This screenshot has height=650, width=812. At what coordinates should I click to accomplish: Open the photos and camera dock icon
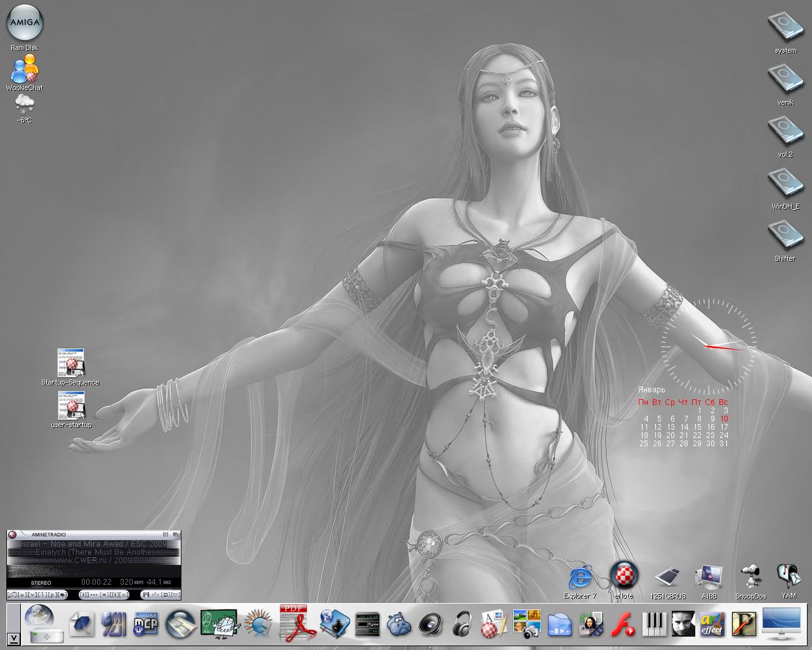pyautogui.click(x=527, y=624)
